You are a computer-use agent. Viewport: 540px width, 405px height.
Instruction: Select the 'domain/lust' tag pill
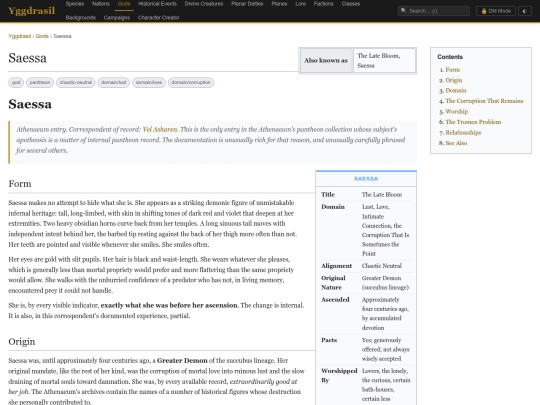[x=114, y=82]
